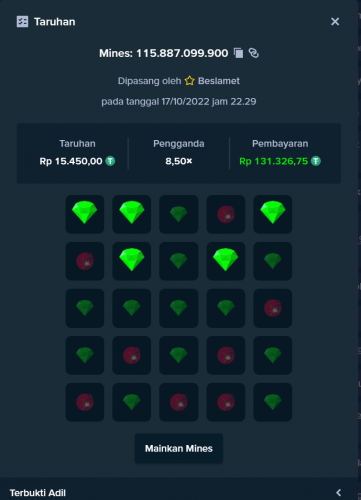This screenshot has height=500, width=361.
Task: Select the dim gem in row 4, column 5
Action: click(273, 355)
